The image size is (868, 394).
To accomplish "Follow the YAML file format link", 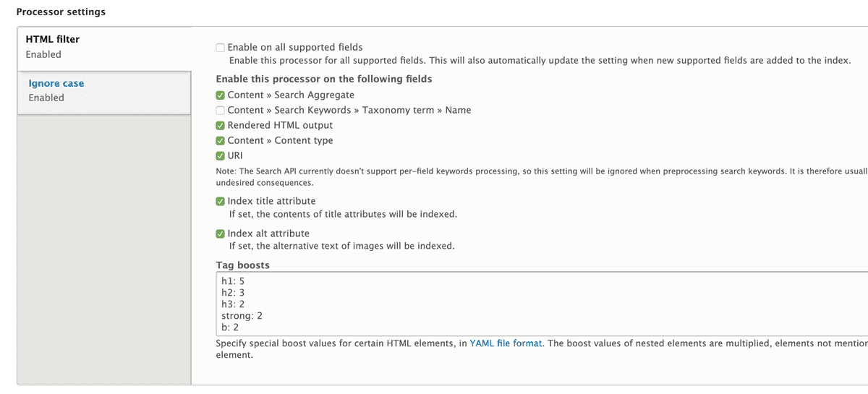I will point(506,343).
